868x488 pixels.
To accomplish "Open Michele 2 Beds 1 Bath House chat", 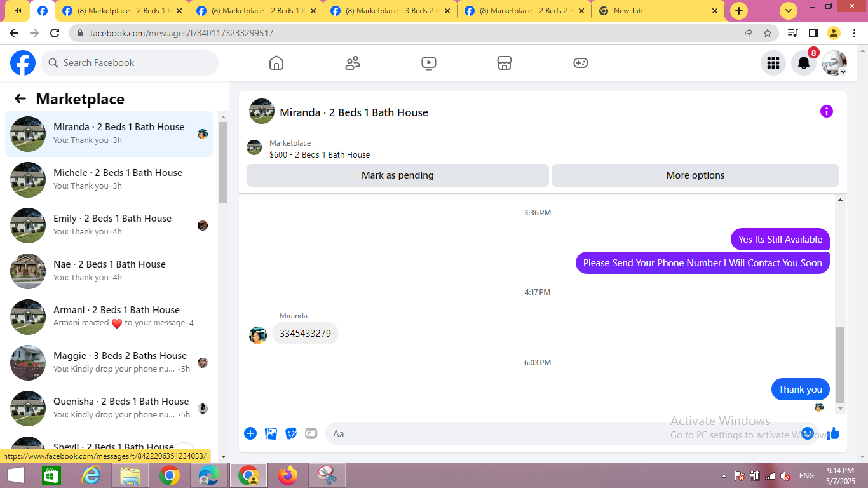I will (109, 180).
